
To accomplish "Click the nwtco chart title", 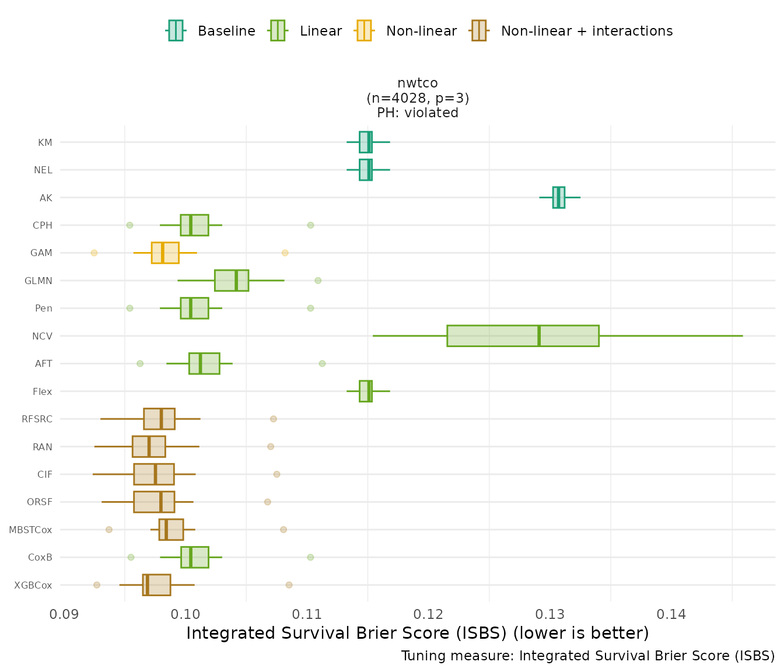I will (x=418, y=83).
